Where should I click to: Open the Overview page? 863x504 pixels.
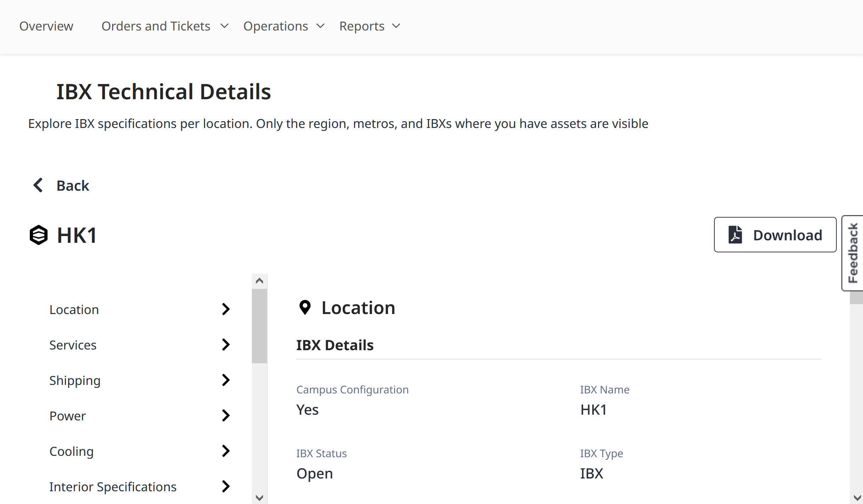[46, 26]
